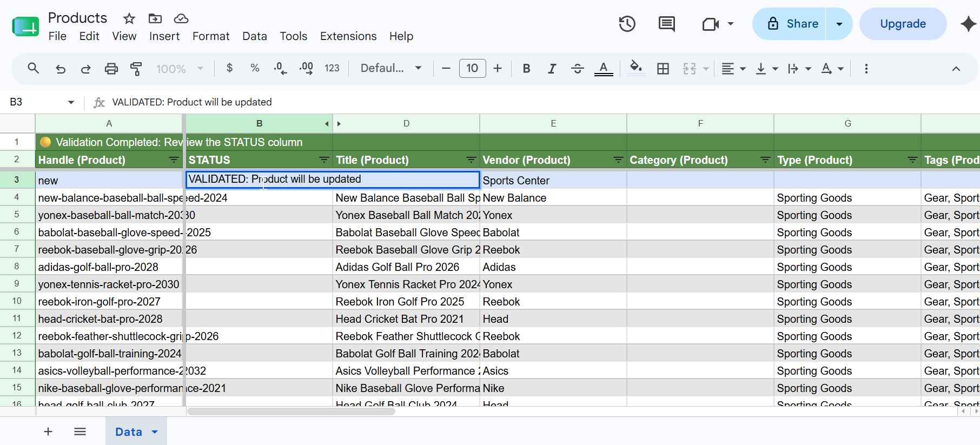Open version history clock icon
This screenshot has width=980, height=445.
(x=627, y=24)
